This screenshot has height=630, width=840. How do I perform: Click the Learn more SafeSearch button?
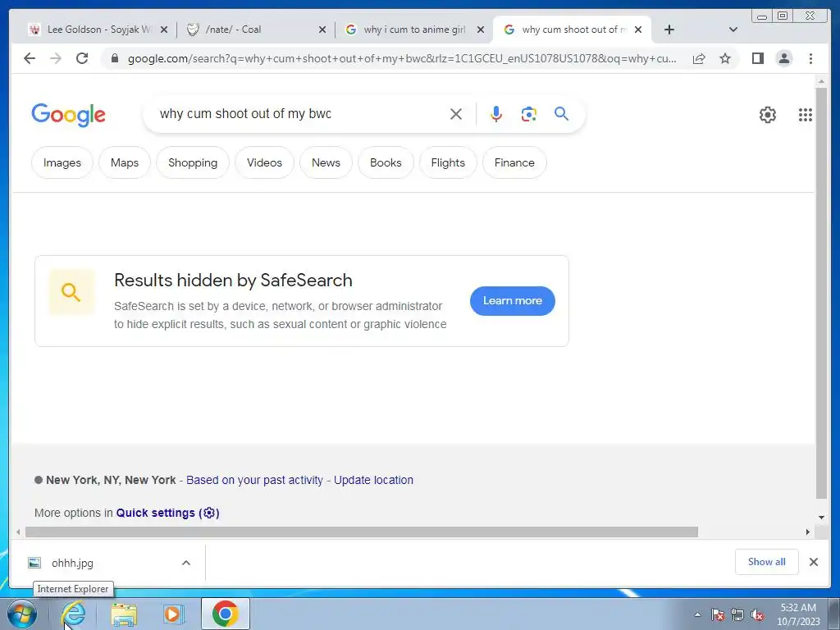pyautogui.click(x=513, y=300)
